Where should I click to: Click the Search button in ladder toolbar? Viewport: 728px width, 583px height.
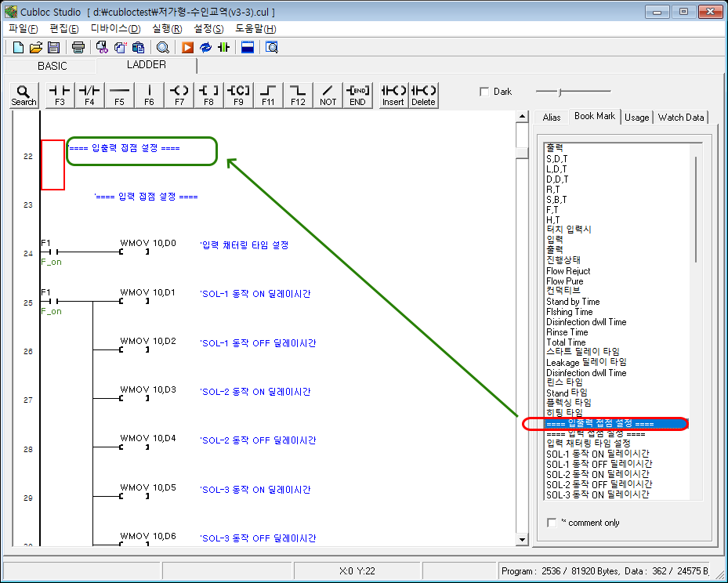[24, 95]
